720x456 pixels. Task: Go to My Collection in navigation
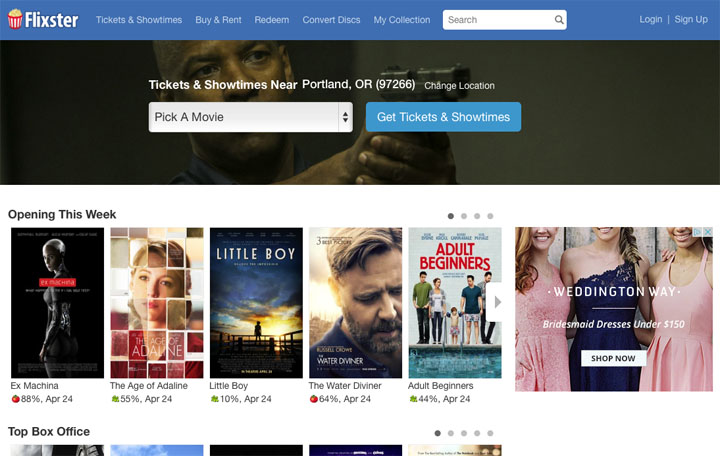402,20
